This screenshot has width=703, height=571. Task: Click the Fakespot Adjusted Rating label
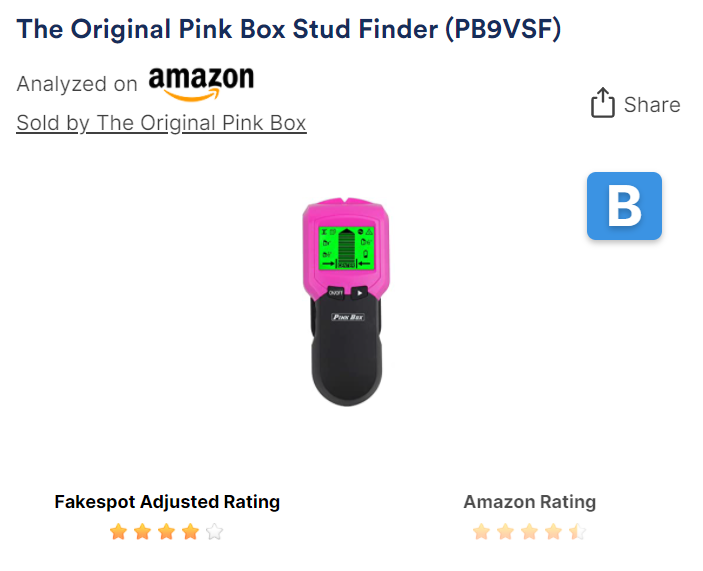tap(167, 502)
